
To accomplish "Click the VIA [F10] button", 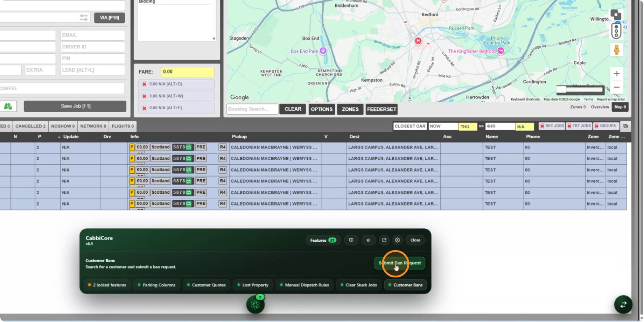I will (110, 18).
